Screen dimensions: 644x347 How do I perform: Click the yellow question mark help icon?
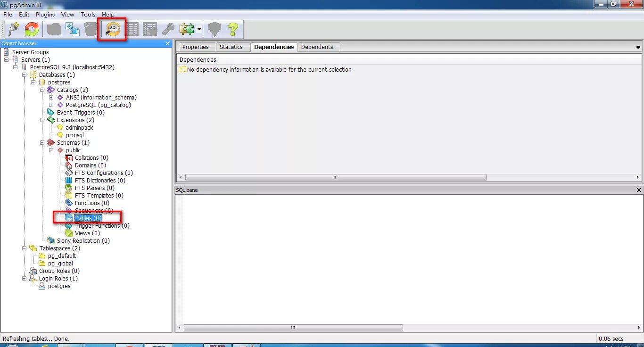click(x=232, y=29)
